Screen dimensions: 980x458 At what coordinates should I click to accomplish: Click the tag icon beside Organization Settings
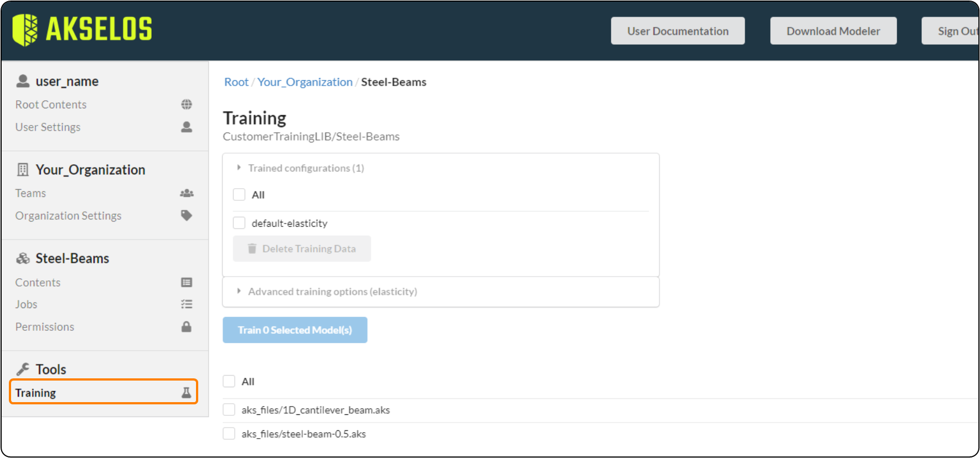coord(187,216)
